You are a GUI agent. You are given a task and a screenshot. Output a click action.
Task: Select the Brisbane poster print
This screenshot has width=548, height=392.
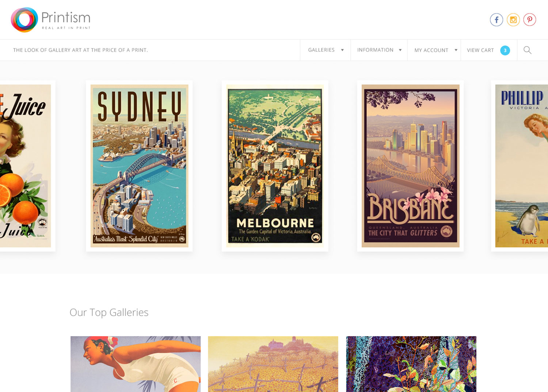(410, 166)
